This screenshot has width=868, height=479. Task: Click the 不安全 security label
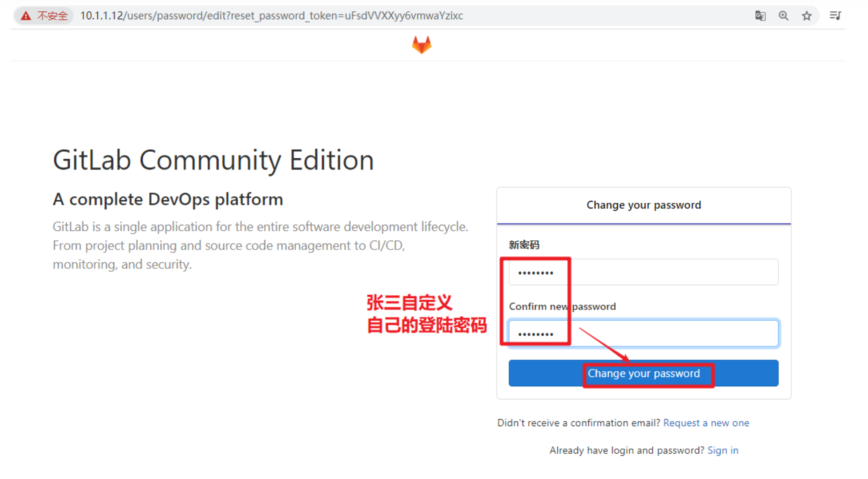tap(52, 16)
